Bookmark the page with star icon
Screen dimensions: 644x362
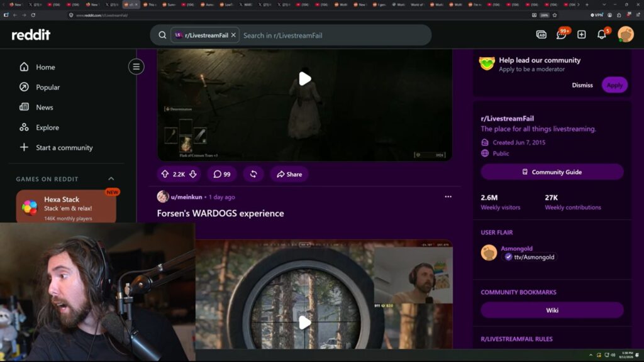tap(555, 15)
